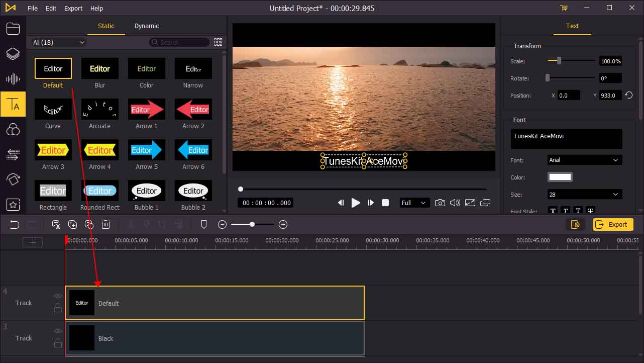Viewport: 644px width, 363px height.
Task: Click the white Color swatch
Action: [560, 177]
